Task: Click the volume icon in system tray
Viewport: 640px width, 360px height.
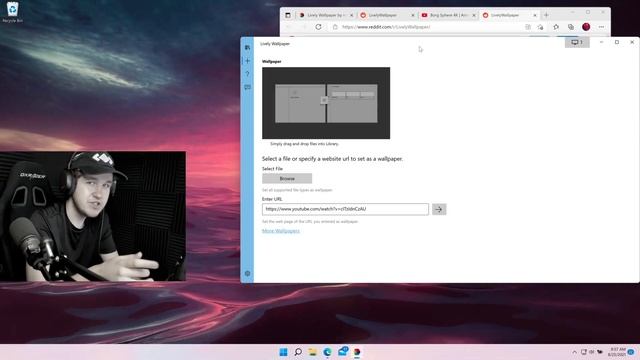Action: (591, 352)
